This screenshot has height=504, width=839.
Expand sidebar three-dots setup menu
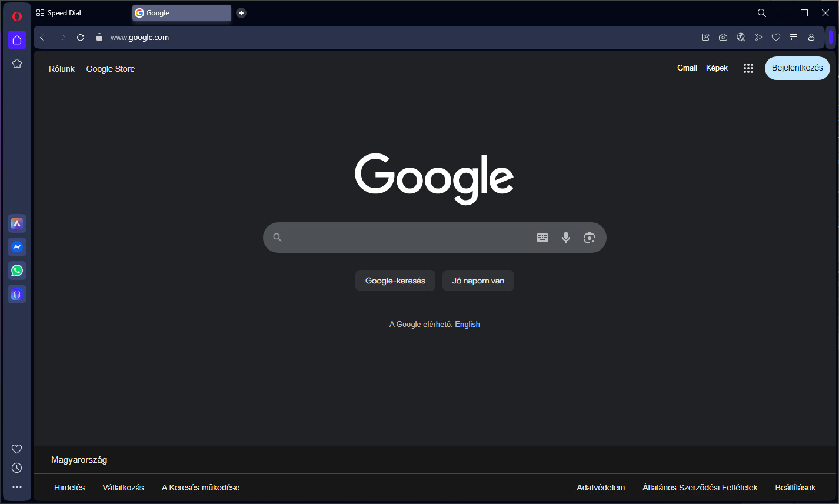[17, 487]
